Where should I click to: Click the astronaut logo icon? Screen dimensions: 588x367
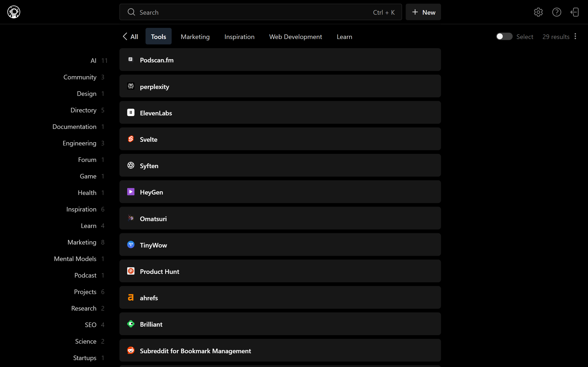tap(14, 12)
